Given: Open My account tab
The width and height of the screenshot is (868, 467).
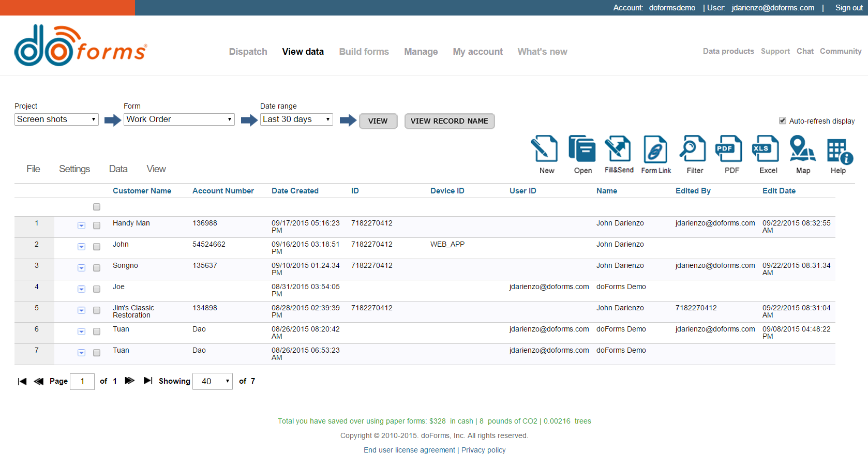Looking at the screenshot, I should [x=478, y=52].
